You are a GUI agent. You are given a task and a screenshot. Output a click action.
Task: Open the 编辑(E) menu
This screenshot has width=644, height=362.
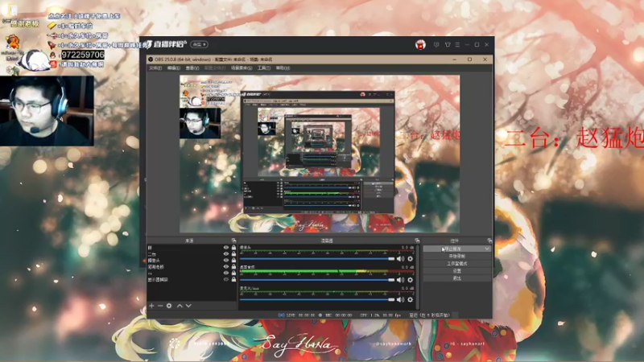[174, 68]
